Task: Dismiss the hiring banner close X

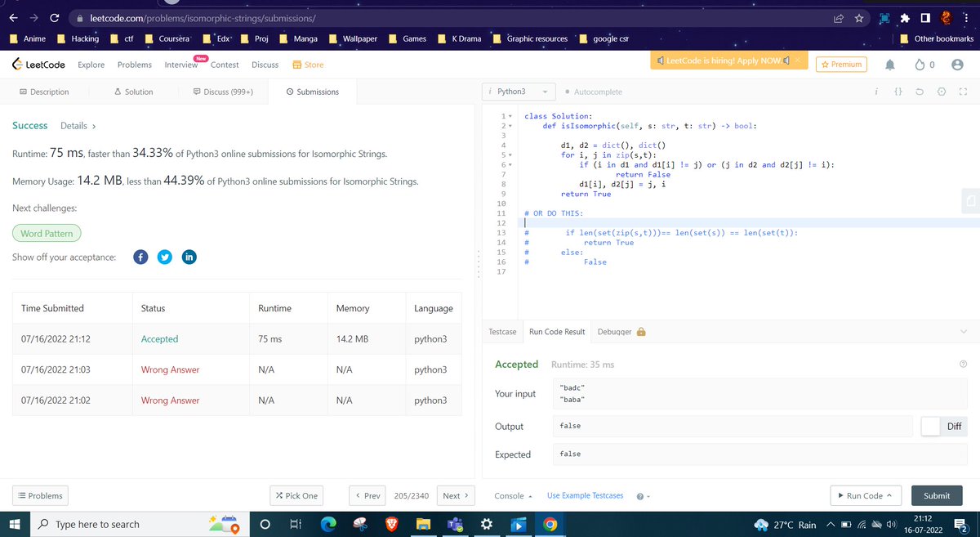Action: [799, 61]
